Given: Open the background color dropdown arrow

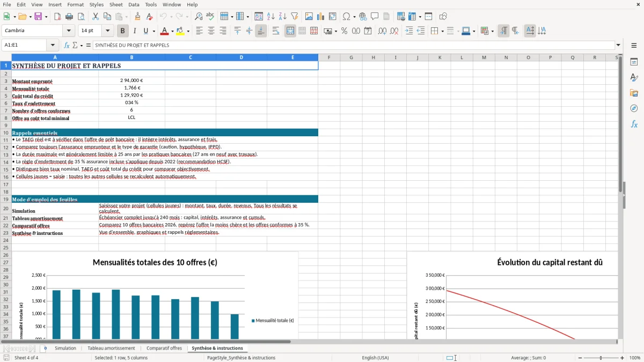Looking at the screenshot, I should 188,31.
